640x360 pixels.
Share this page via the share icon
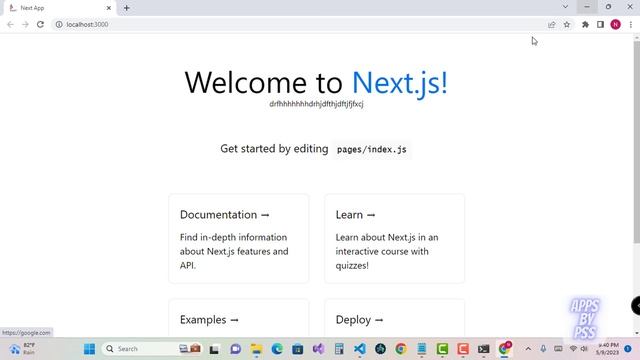tap(551, 24)
